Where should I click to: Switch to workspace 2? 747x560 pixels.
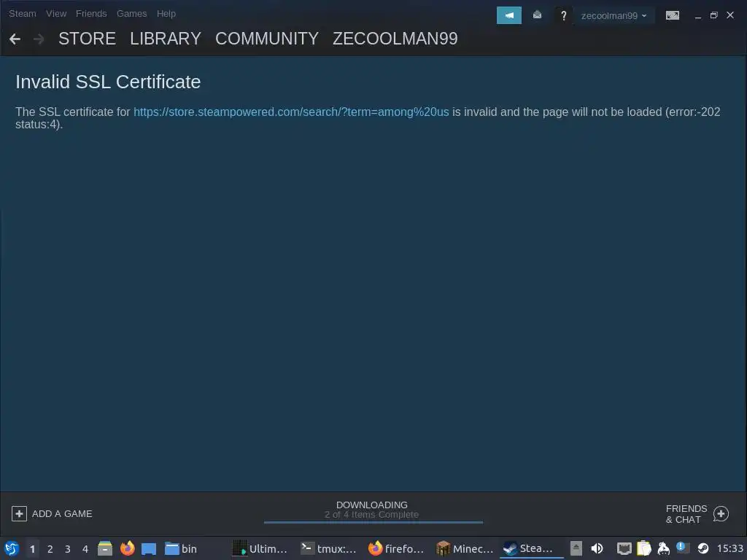click(50, 549)
